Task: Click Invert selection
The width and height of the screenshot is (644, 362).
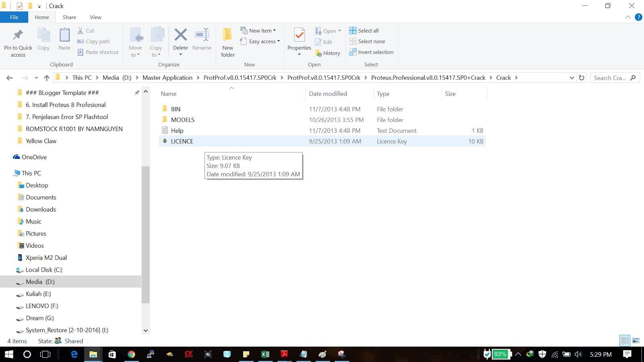Action: click(371, 52)
